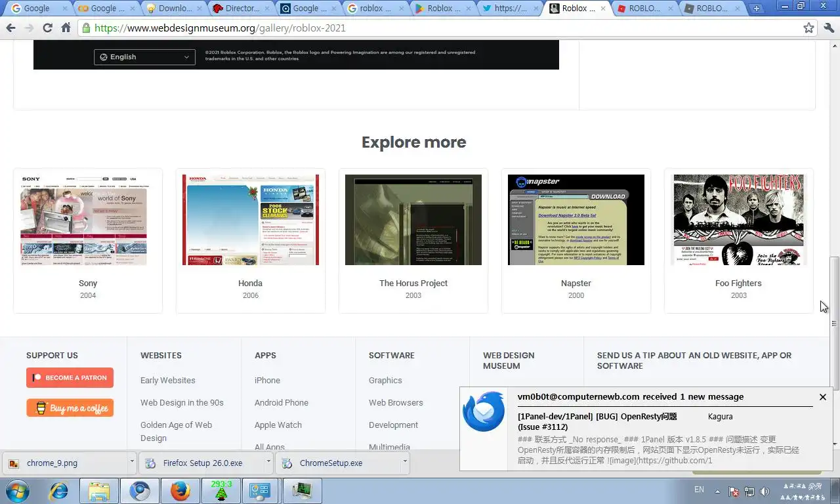Screen dimensions: 840x504
Task: Go back with the browser back arrow
Action: click(10, 28)
